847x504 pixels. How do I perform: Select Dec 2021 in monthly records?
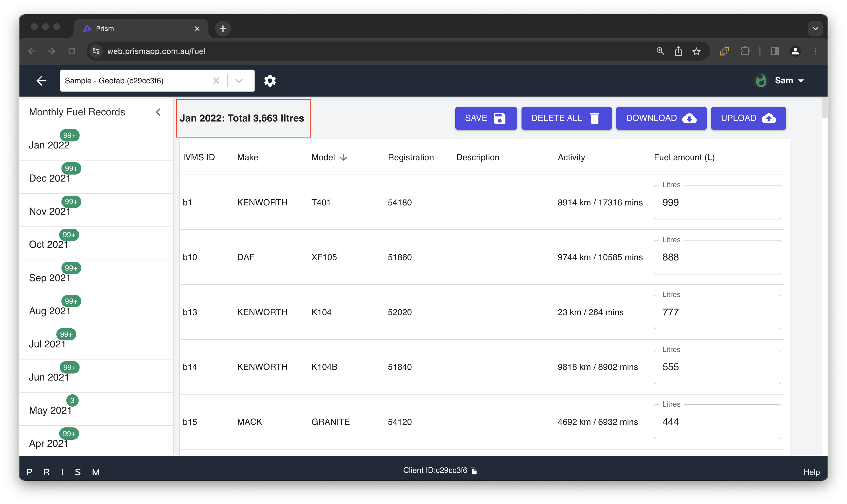click(50, 178)
